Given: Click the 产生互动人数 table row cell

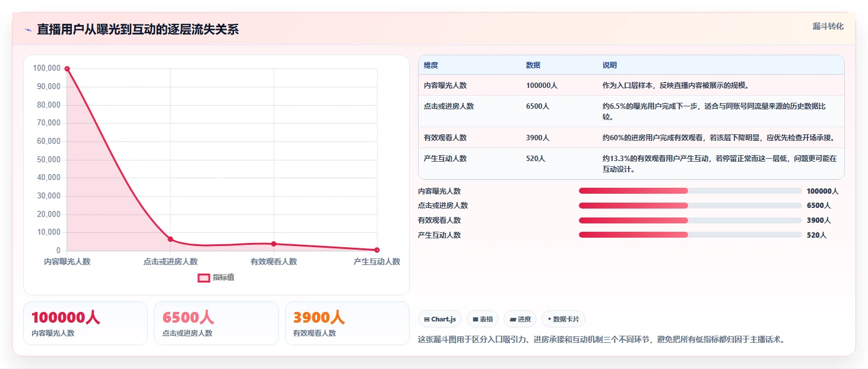Looking at the screenshot, I should point(445,159).
